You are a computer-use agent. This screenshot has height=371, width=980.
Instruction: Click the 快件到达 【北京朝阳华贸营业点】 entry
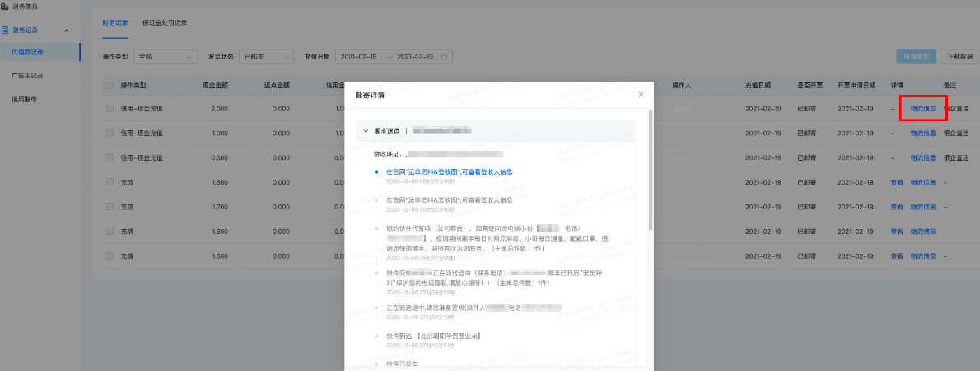point(433,336)
